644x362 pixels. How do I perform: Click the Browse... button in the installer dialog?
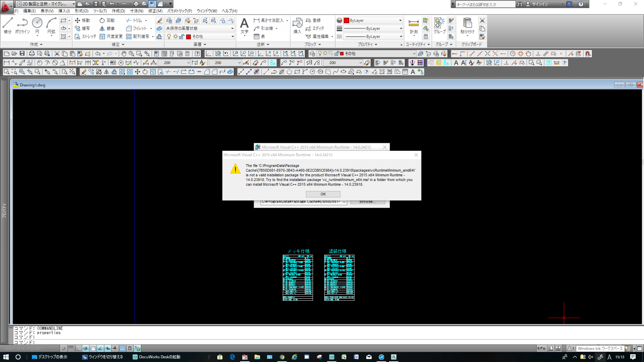click(367, 202)
